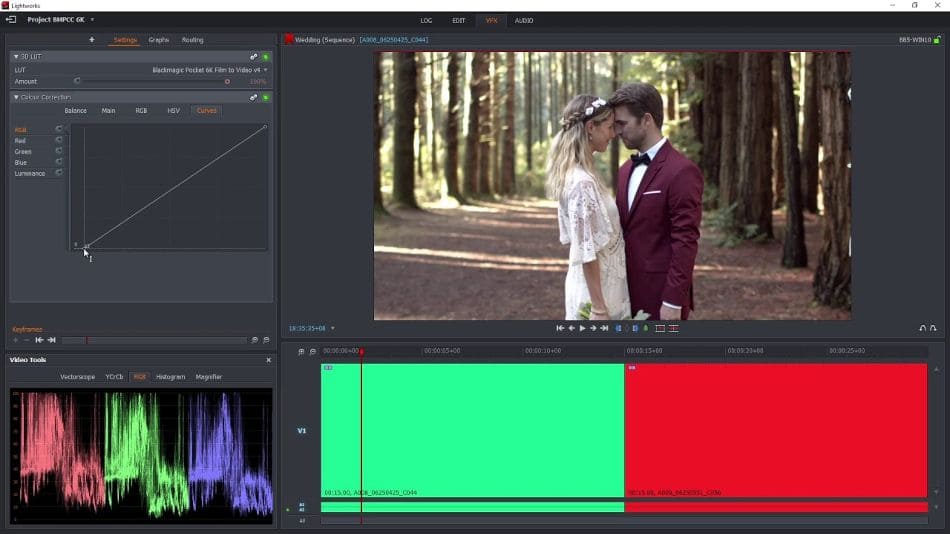
Task: Click the LUT Amount slider handle
Action: coord(227,81)
